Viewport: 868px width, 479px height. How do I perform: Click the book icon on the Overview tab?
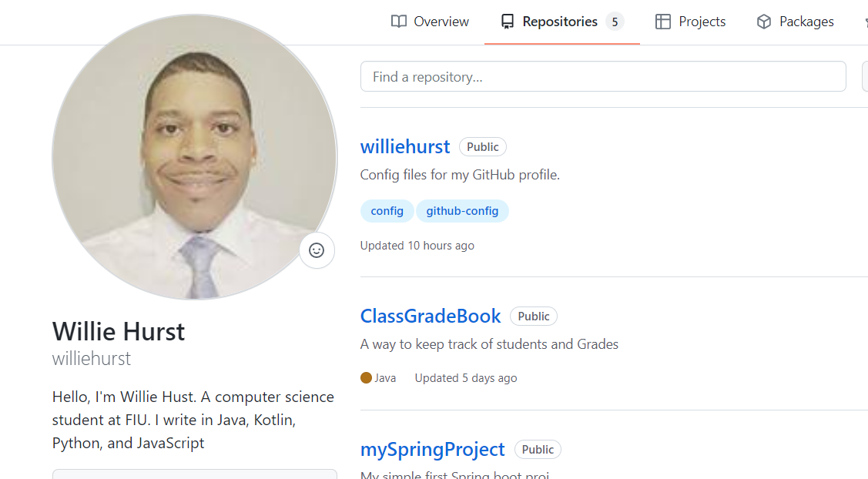pyautogui.click(x=398, y=22)
